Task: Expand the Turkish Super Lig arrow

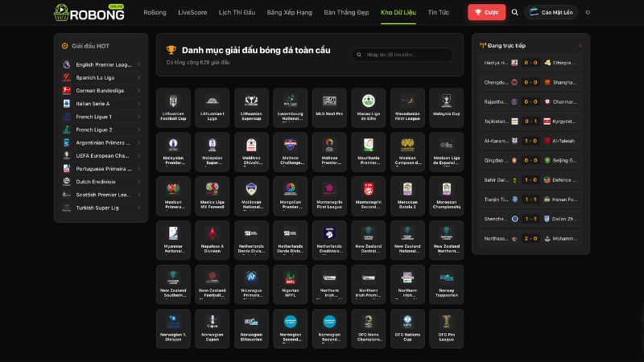Action: click(138, 208)
